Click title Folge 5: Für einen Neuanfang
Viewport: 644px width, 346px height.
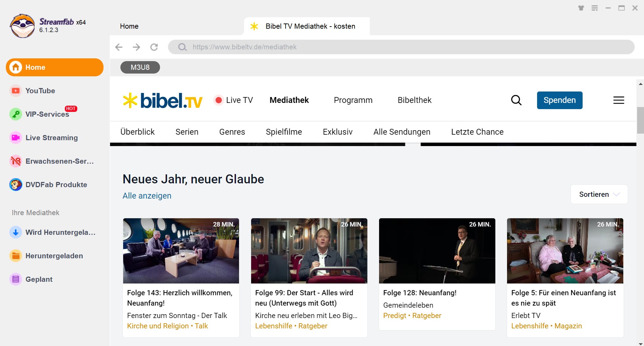tap(564, 298)
